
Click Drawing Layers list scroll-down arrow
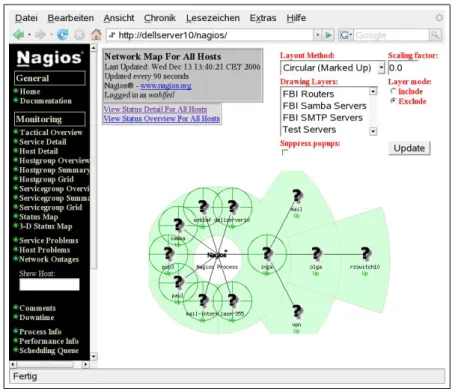click(x=373, y=131)
